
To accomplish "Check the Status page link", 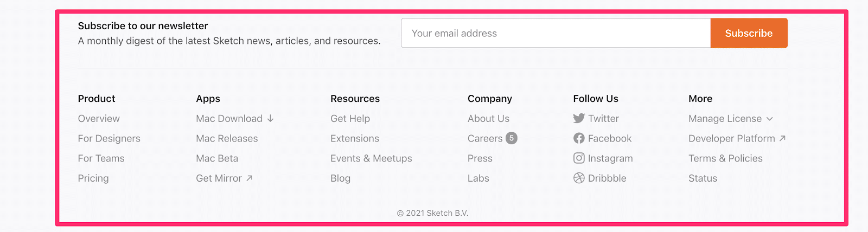I will coord(703,178).
